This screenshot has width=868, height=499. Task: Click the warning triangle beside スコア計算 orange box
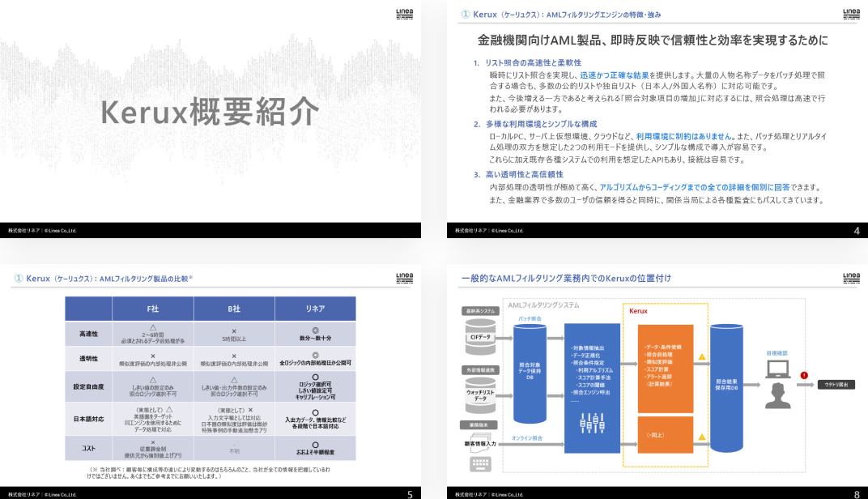(702, 357)
